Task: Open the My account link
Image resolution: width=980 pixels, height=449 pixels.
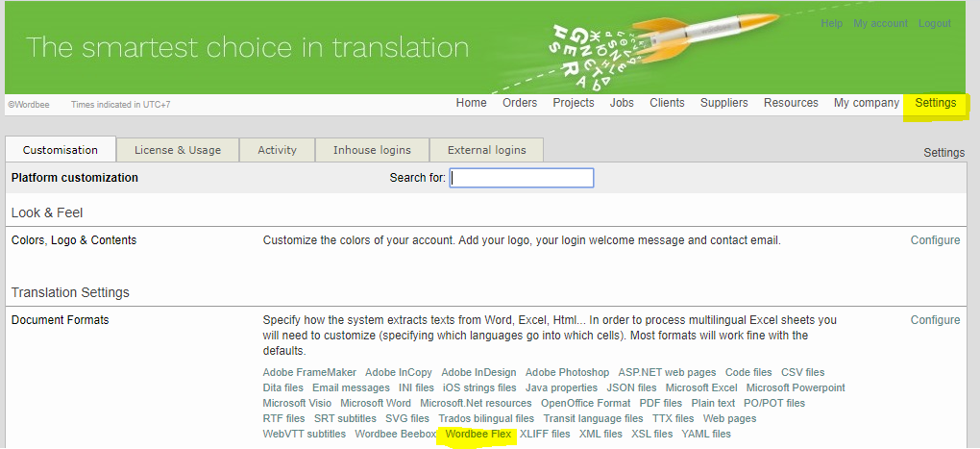Action: coord(880,23)
